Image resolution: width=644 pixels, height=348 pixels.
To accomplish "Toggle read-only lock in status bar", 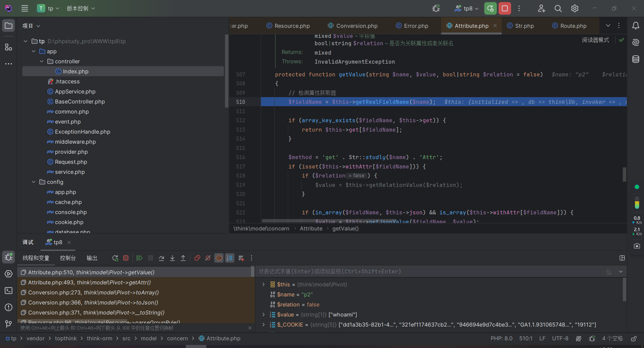I will pyautogui.click(x=634, y=339).
